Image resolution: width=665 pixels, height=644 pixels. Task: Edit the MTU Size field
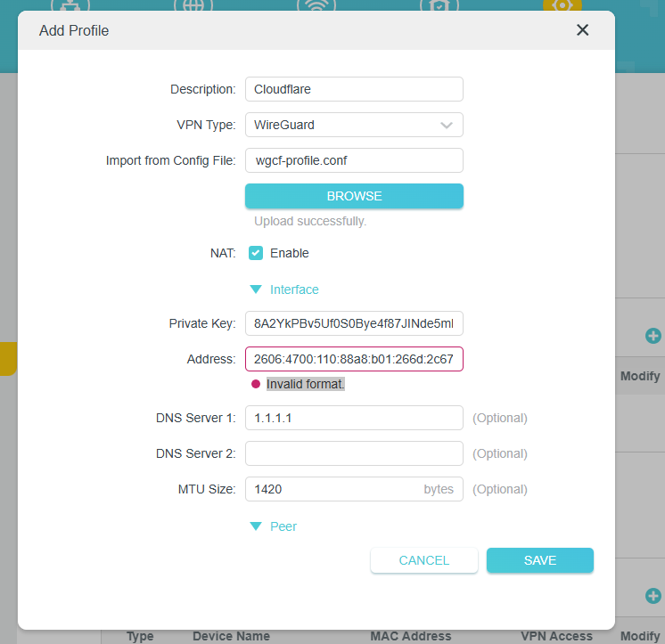pyautogui.click(x=354, y=489)
